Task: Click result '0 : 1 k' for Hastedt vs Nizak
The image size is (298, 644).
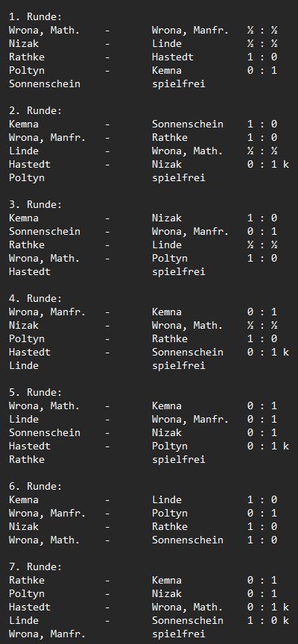Action: click(268, 164)
